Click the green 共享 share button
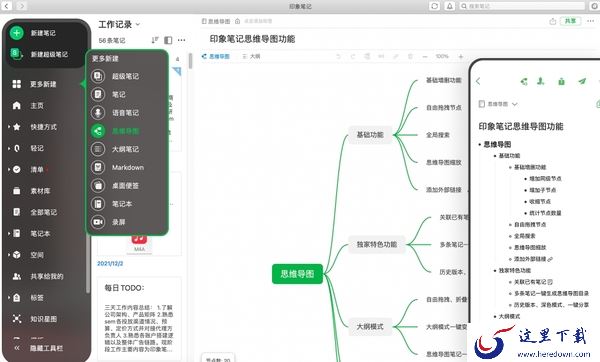This screenshot has width=600, height=362. click(x=571, y=21)
